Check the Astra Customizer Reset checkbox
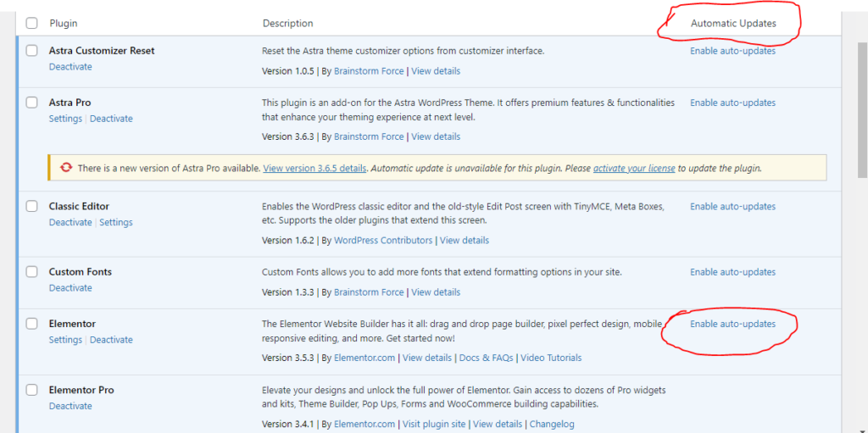Screen dimensions: 868x433 click(31, 50)
